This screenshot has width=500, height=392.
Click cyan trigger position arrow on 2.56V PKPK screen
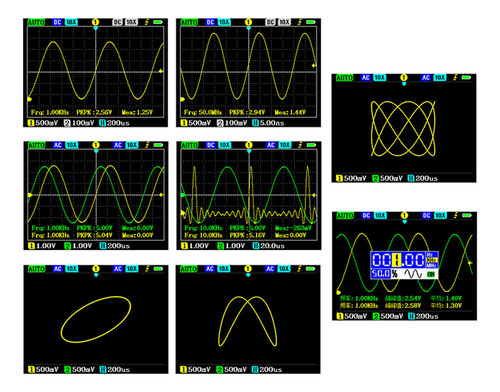pyautogui.click(x=96, y=29)
